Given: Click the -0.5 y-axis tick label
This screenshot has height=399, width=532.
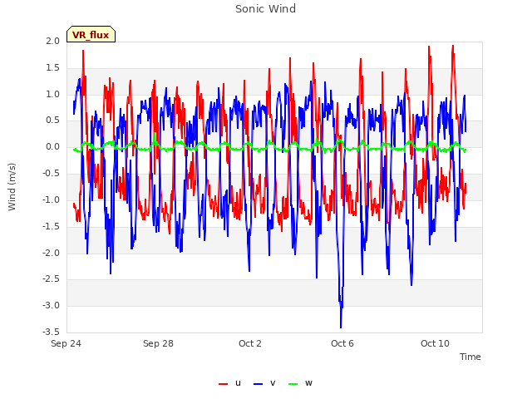Looking at the screenshot, I should click(x=51, y=173).
